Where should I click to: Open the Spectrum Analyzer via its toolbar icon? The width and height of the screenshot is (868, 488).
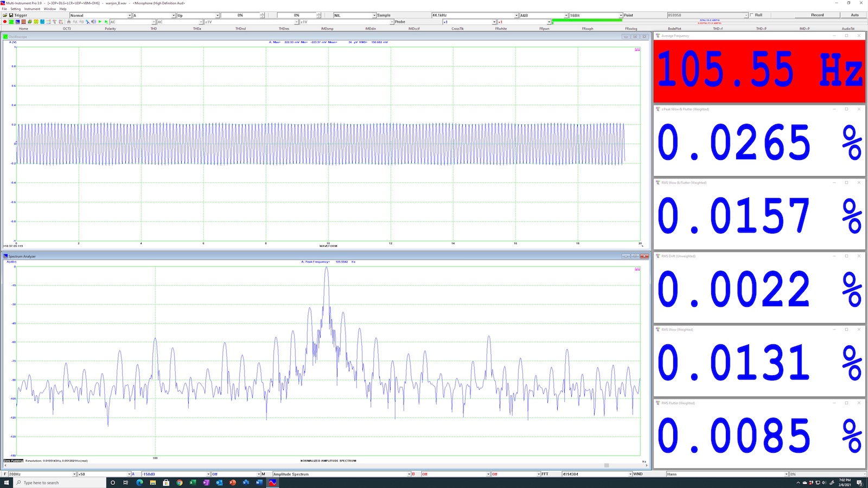(x=17, y=22)
